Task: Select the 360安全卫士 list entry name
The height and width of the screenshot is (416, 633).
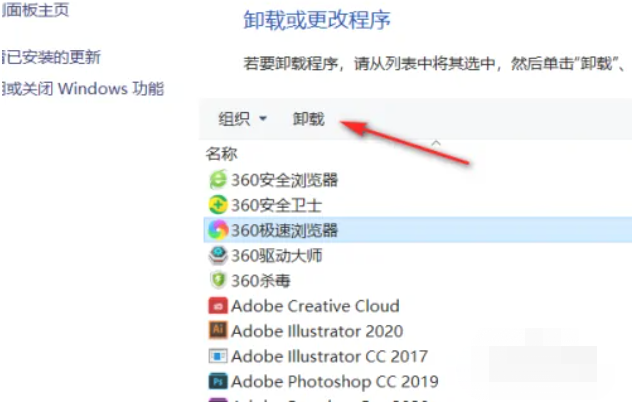Action: pos(277,205)
